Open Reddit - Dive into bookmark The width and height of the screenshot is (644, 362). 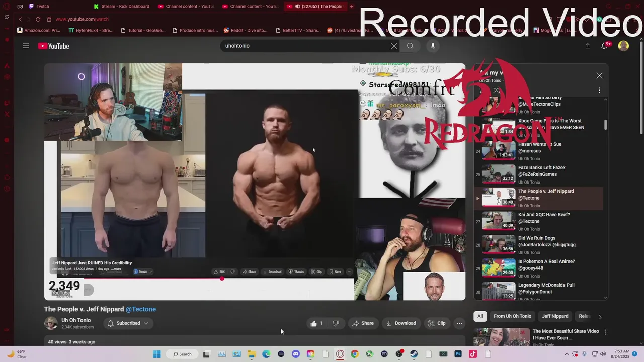click(246, 30)
